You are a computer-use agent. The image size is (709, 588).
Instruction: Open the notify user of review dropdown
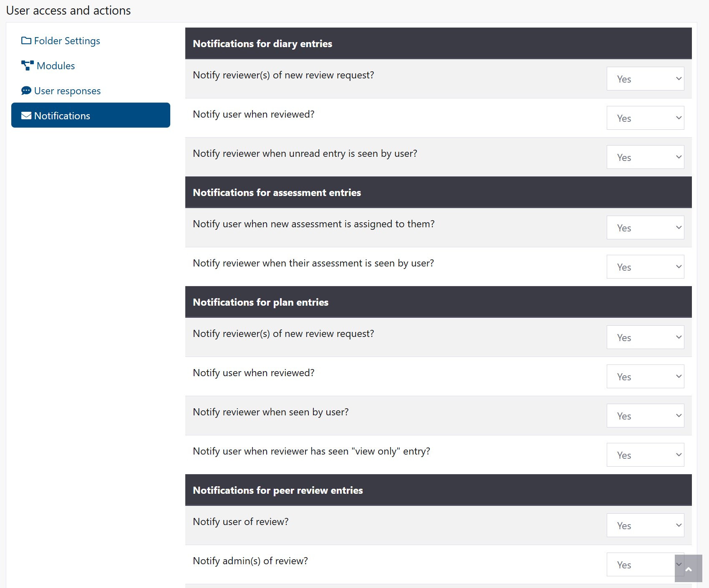click(645, 525)
